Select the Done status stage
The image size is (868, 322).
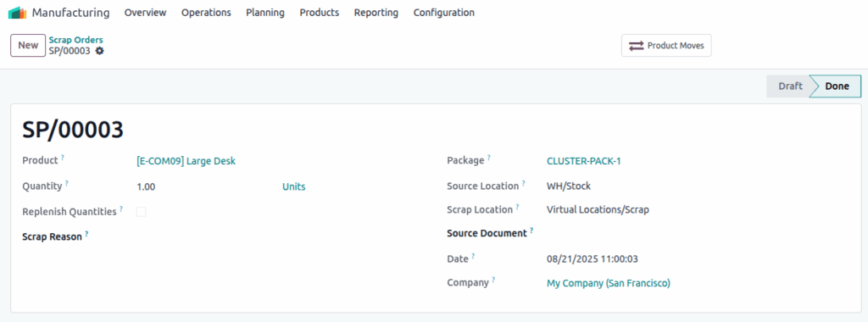click(837, 86)
